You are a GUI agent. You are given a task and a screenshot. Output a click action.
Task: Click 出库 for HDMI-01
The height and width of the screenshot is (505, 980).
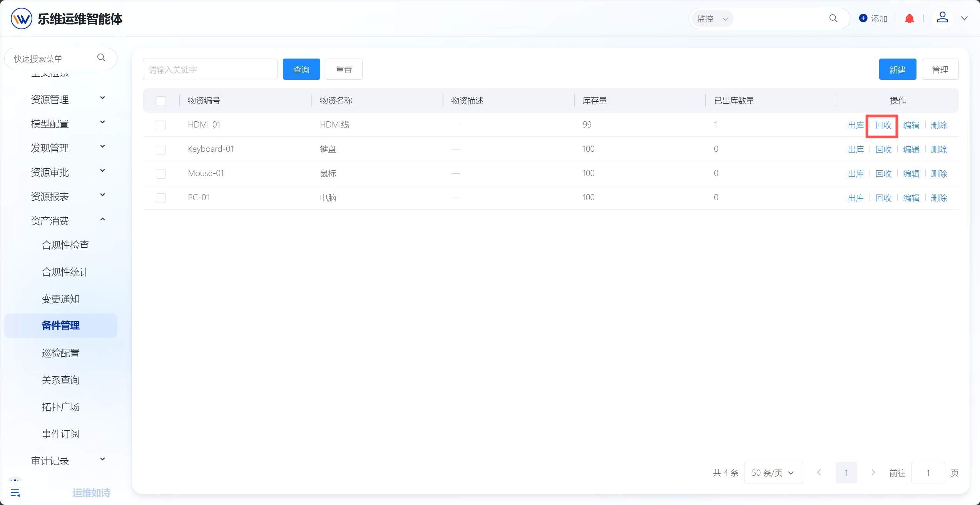click(x=856, y=125)
